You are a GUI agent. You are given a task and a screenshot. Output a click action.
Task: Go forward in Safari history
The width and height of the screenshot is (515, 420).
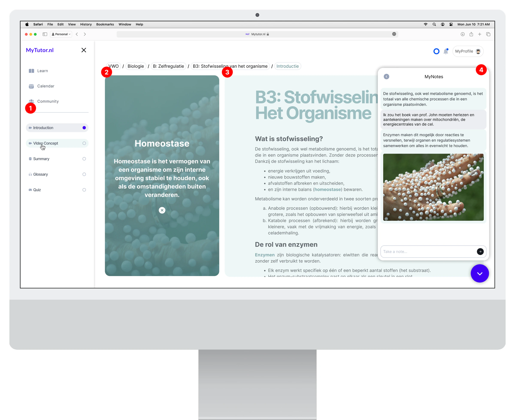(85, 34)
